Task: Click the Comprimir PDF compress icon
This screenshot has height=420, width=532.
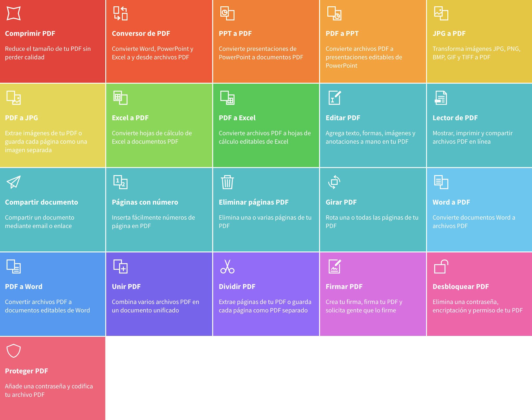Action: pyautogui.click(x=14, y=13)
